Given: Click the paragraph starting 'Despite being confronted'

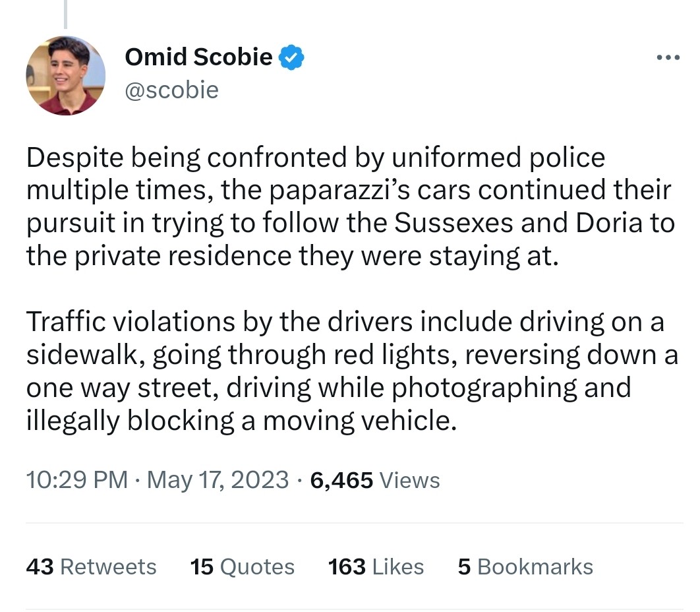Looking at the screenshot, I should (x=351, y=206).
